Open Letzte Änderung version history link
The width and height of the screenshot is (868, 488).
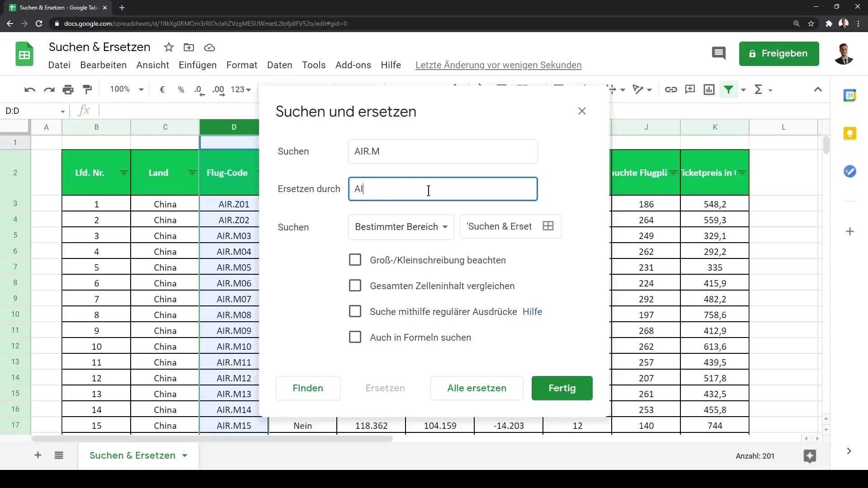coord(498,65)
